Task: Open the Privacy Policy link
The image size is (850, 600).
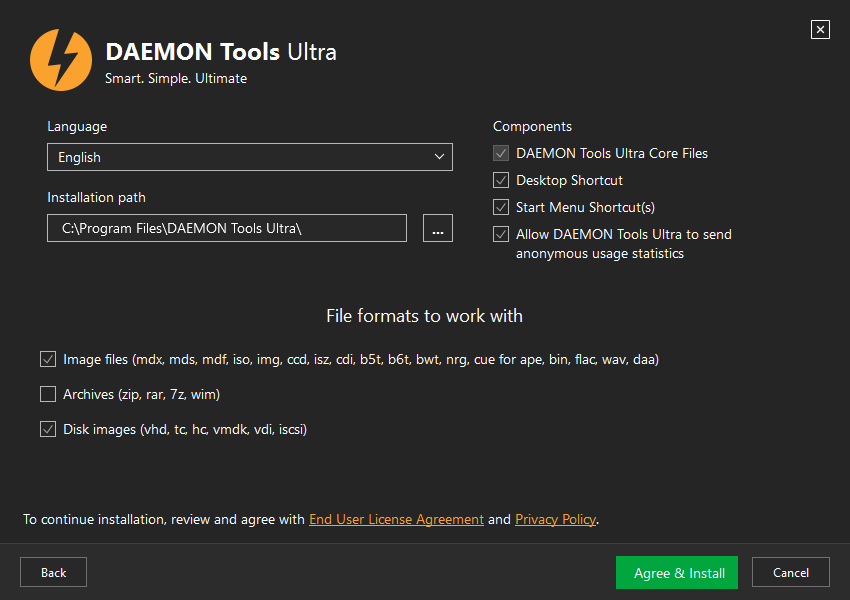Action: coord(556,519)
